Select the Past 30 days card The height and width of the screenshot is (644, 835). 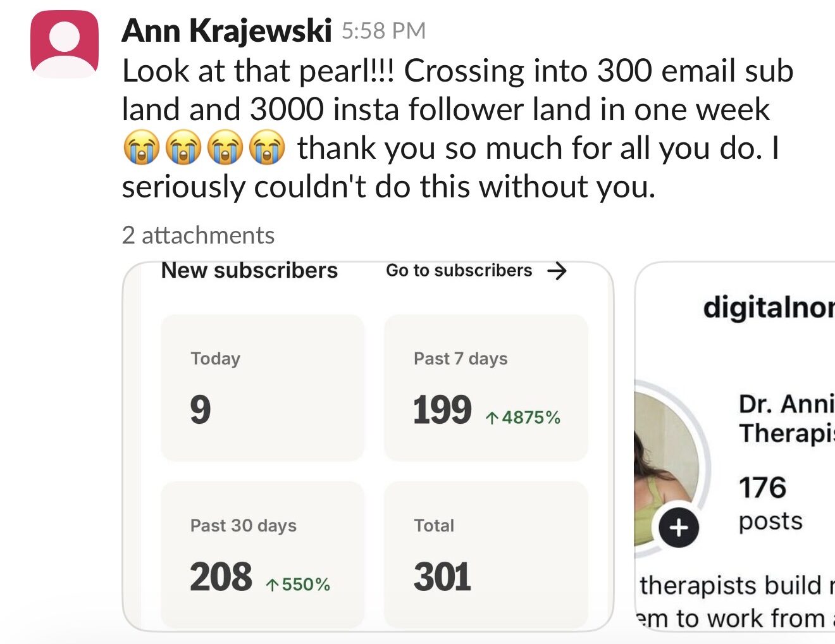[263, 555]
